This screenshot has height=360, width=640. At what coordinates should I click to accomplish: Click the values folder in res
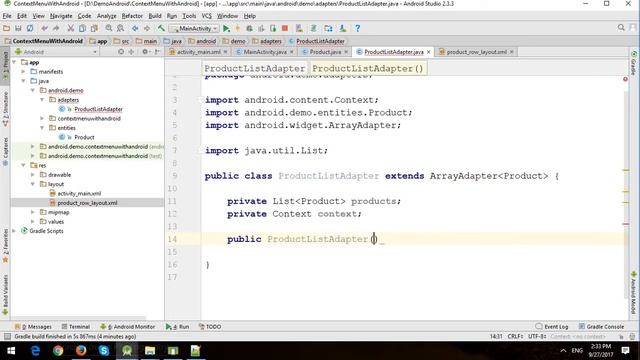click(x=56, y=222)
